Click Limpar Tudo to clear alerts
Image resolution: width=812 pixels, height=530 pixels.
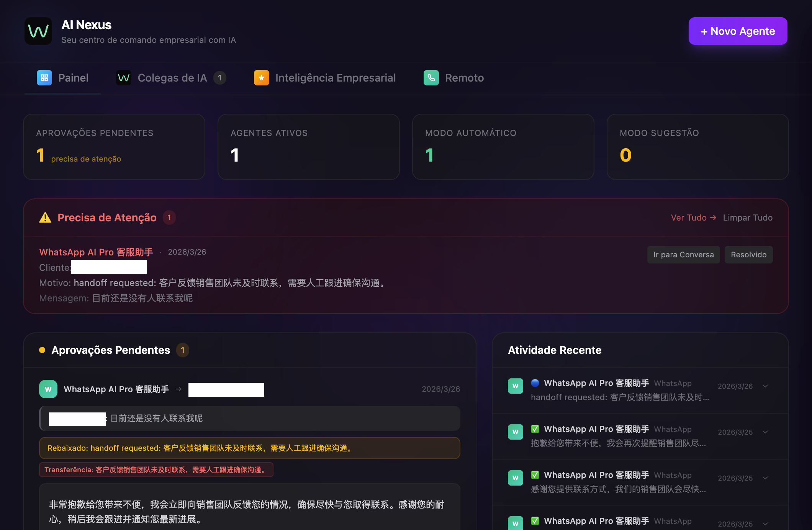747,218
